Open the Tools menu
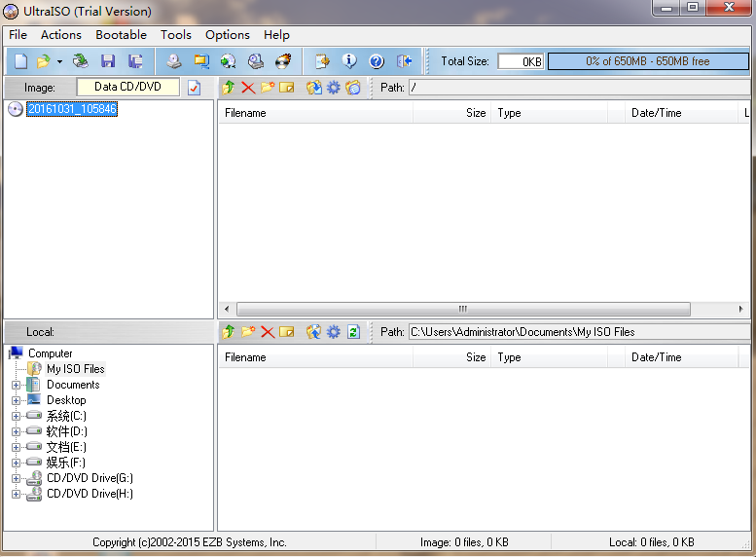Screen dimensions: 756x557 click(176, 35)
